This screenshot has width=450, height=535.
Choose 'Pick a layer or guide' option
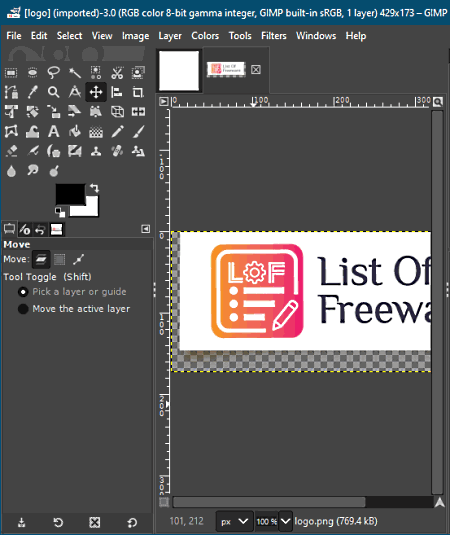pyautogui.click(x=72, y=292)
